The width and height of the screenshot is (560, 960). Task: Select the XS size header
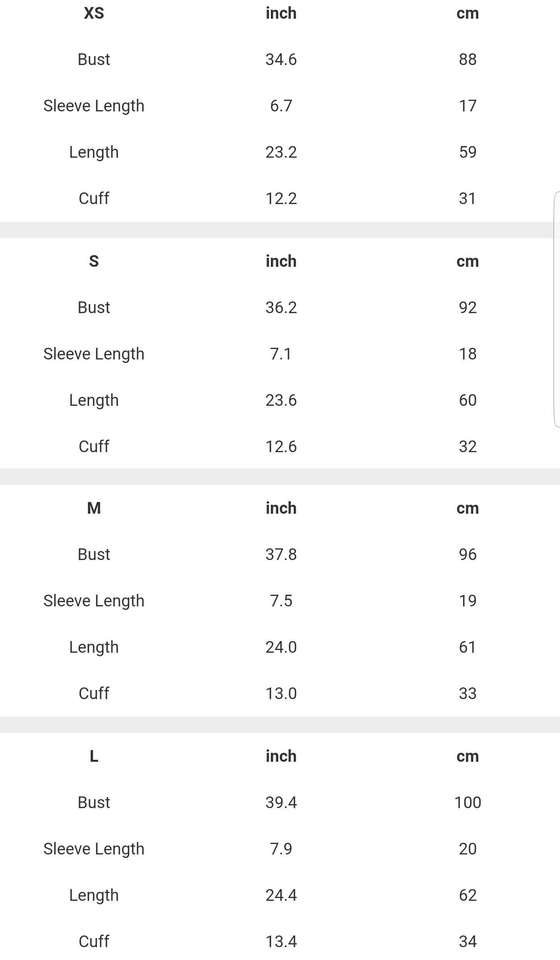coord(94,13)
